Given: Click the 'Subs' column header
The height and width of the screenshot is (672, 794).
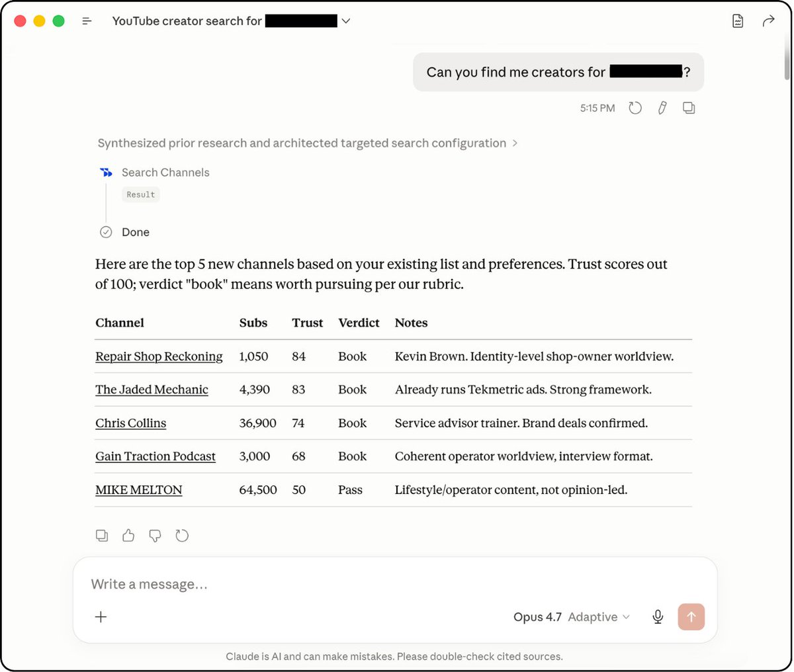Looking at the screenshot, I should 253,323.
